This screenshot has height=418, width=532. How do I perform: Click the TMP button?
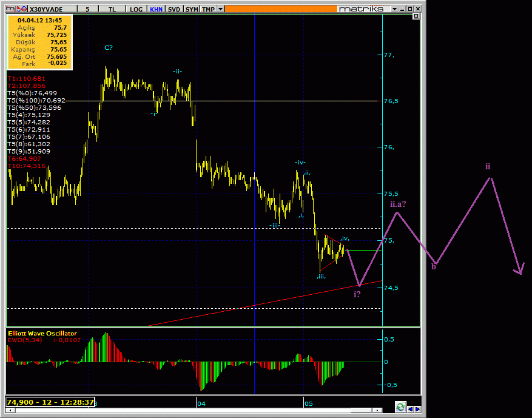point(208,9)
